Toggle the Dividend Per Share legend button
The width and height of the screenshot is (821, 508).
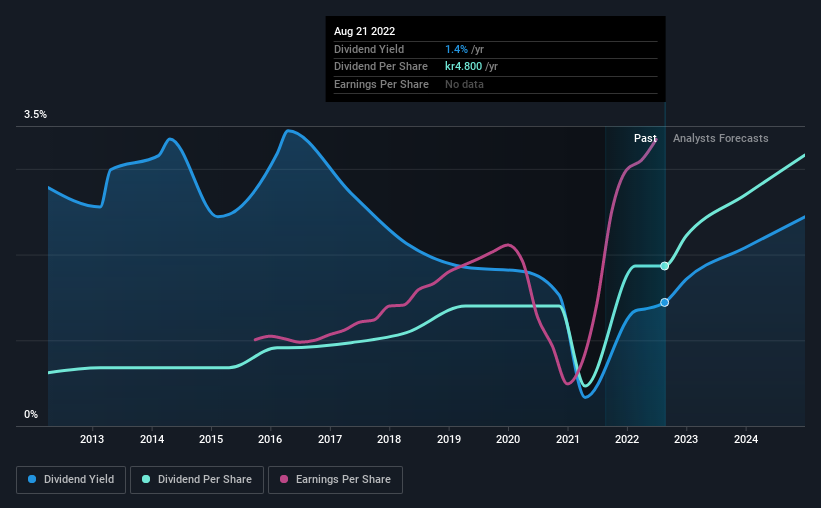coord(197,480)
